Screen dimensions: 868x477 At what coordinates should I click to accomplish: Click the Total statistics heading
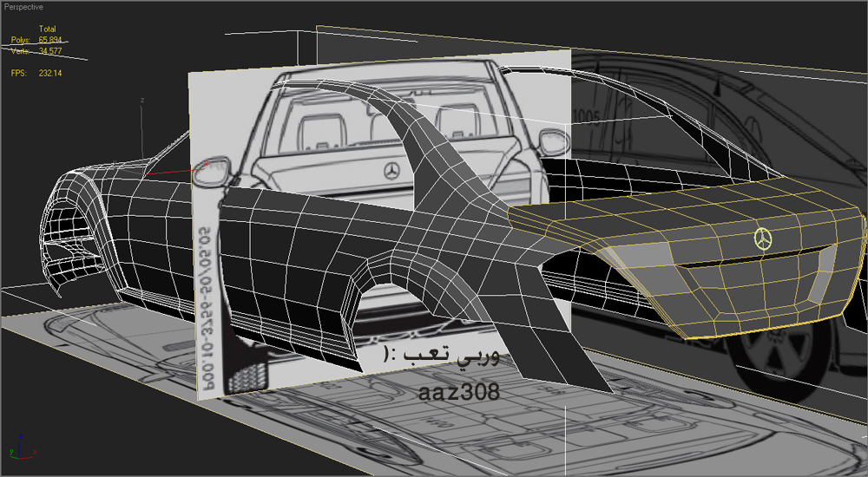point(48,29)
